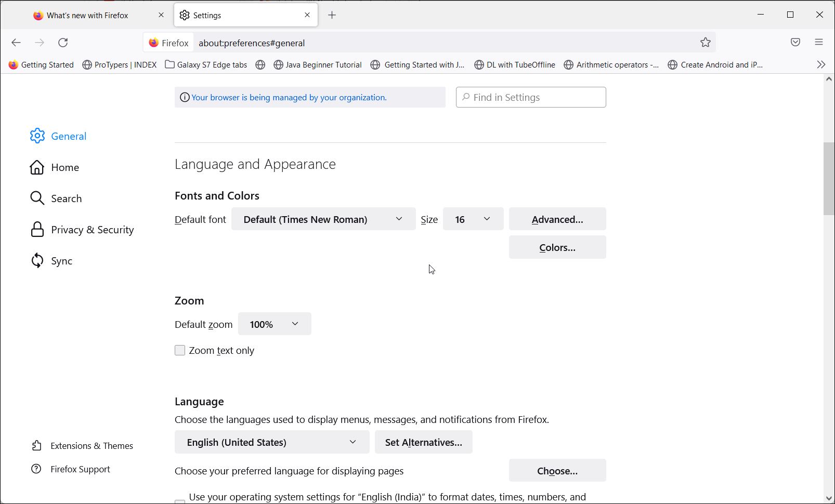Open the Getting Started with J... bookmark

[417, 64]
